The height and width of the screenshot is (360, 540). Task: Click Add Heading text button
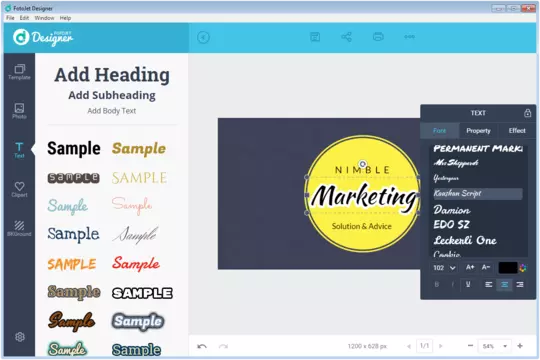coord(112,75)
